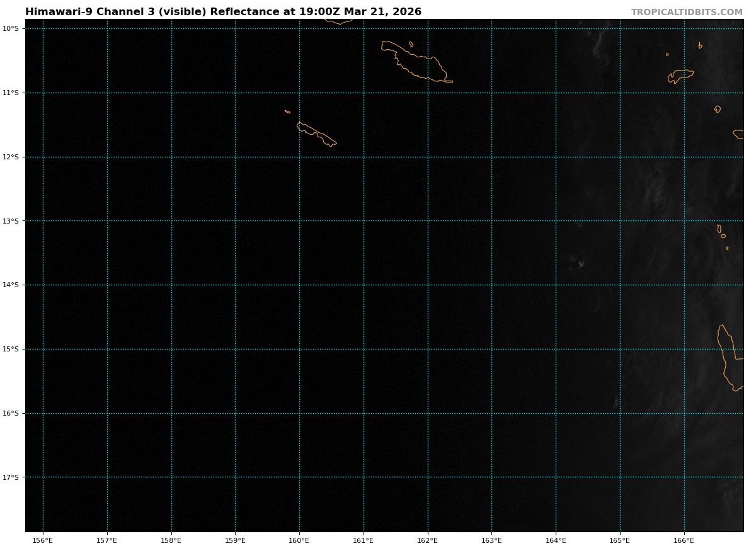Click the tiny island outline near 165.7°E, 10.4°S

(x=667, y=54)
